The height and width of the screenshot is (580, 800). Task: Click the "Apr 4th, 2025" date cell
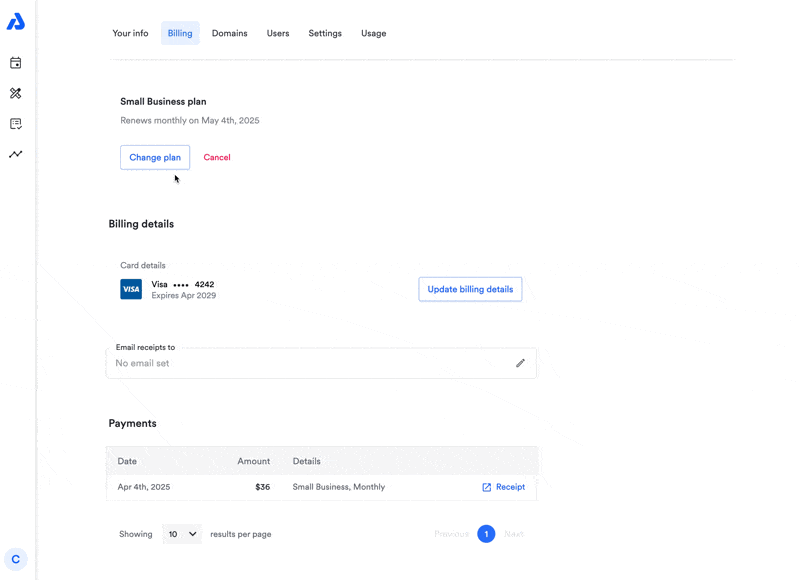click(144, 487)
